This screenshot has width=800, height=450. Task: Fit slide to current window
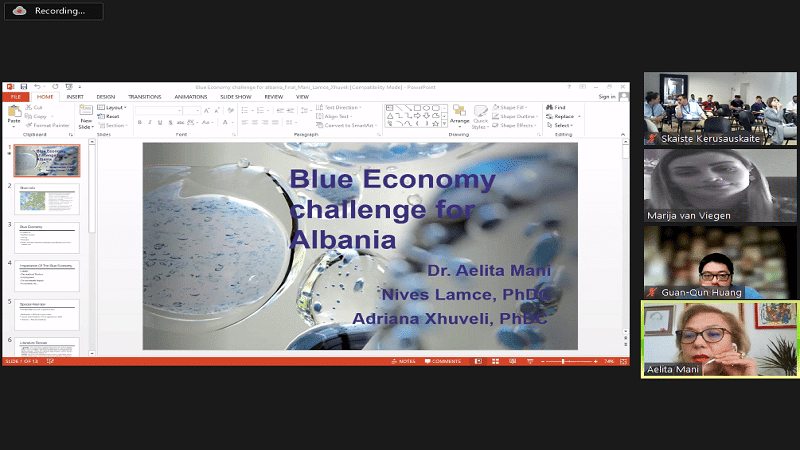pyautogui.click(x=621, y=361)
